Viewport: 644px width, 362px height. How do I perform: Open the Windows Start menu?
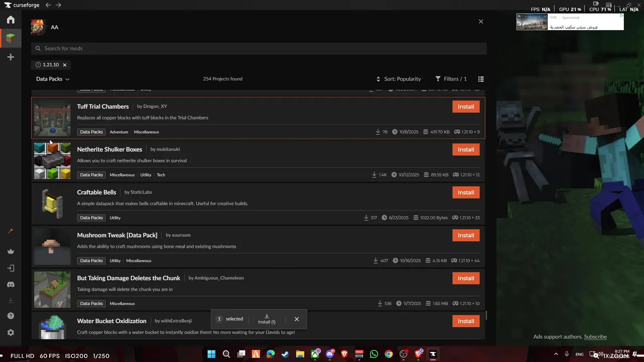point(211,354)
